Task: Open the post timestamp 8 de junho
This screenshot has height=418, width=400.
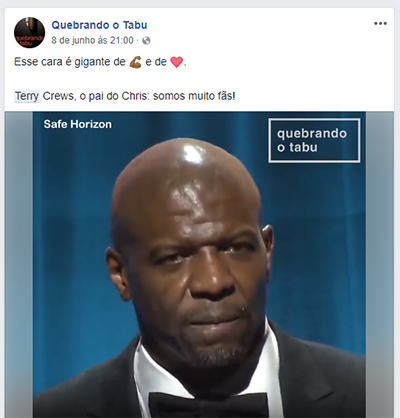Action: pos(92,41)
